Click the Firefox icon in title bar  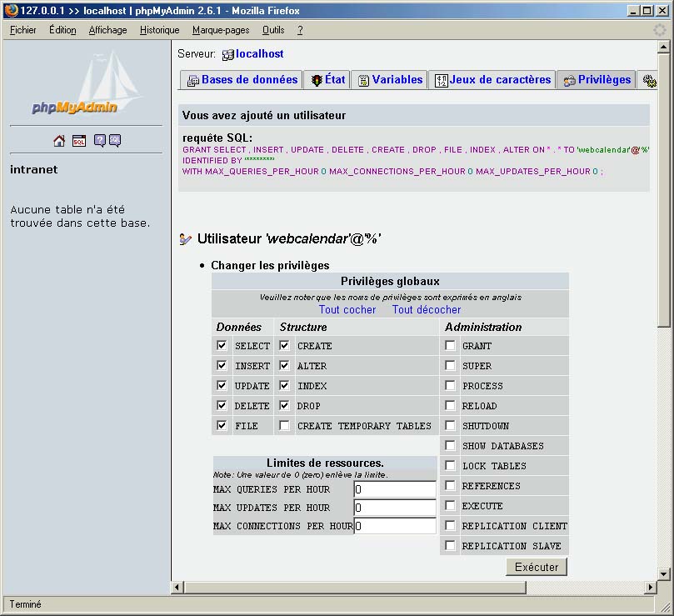click(x=11, y=10)
